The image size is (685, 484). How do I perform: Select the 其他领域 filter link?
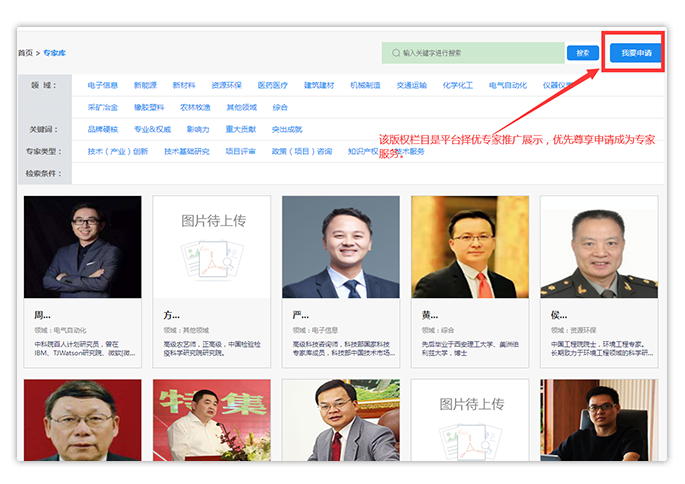(242, 107)
